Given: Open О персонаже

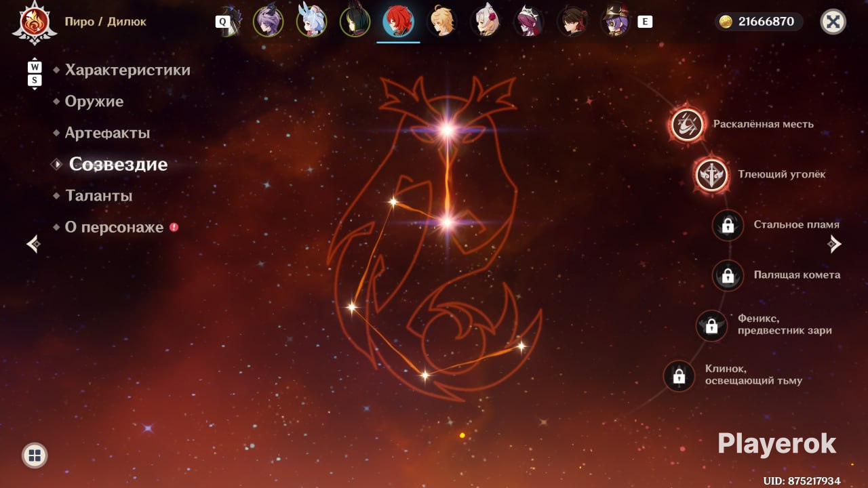Looking at the screenshot, I should coord(114,227).
